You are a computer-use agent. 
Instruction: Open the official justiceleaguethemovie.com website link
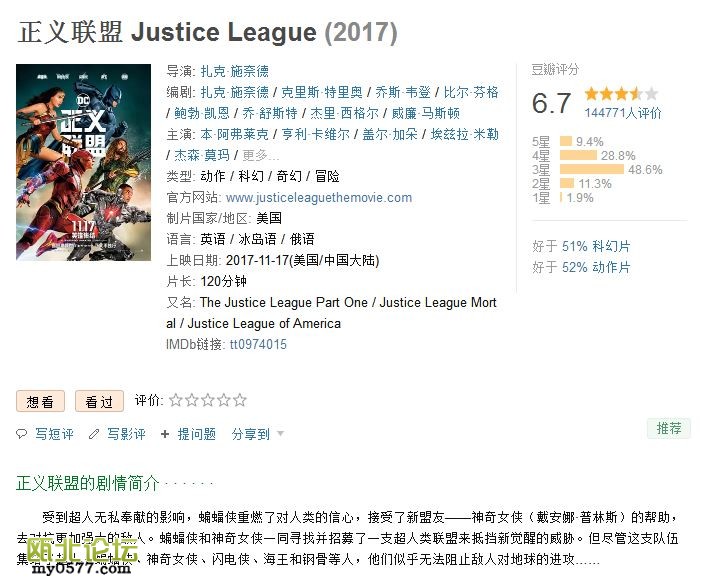[319, 197]
